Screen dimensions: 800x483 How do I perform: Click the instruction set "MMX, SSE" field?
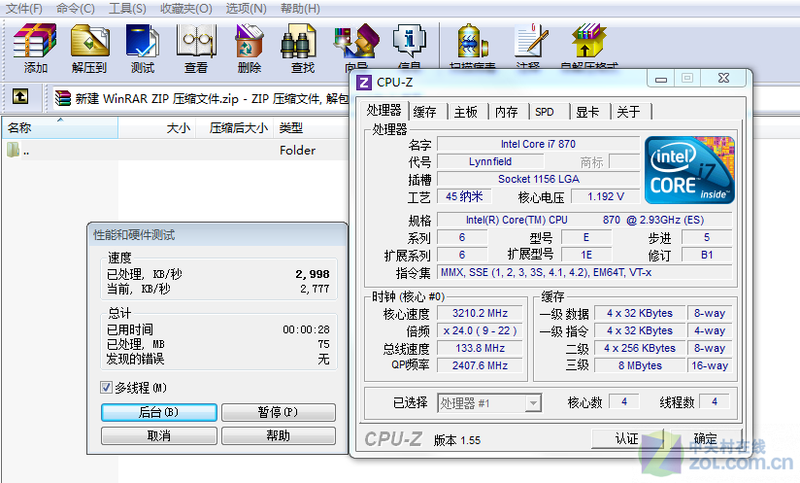coord(585,272)
